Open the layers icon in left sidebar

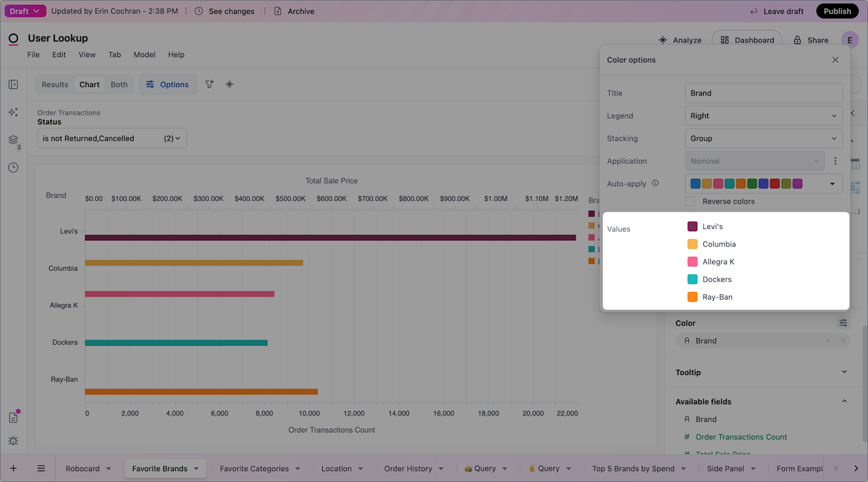coord(14,140)
